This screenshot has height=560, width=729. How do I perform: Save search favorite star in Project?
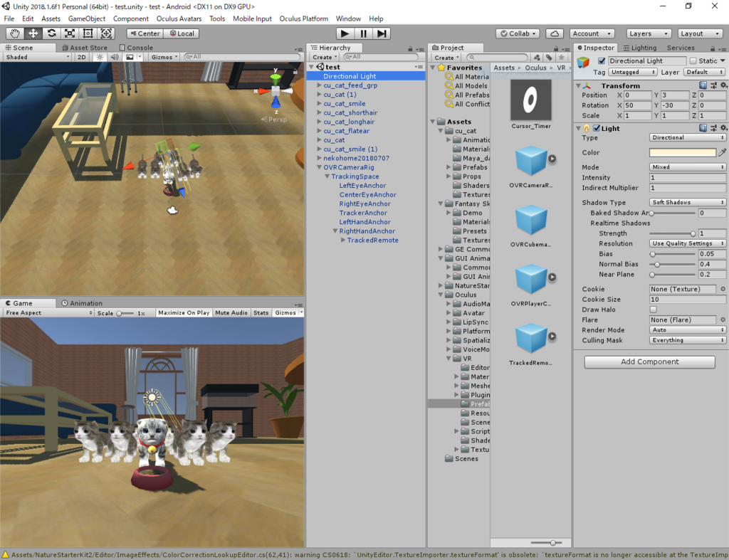pos(561,58)
